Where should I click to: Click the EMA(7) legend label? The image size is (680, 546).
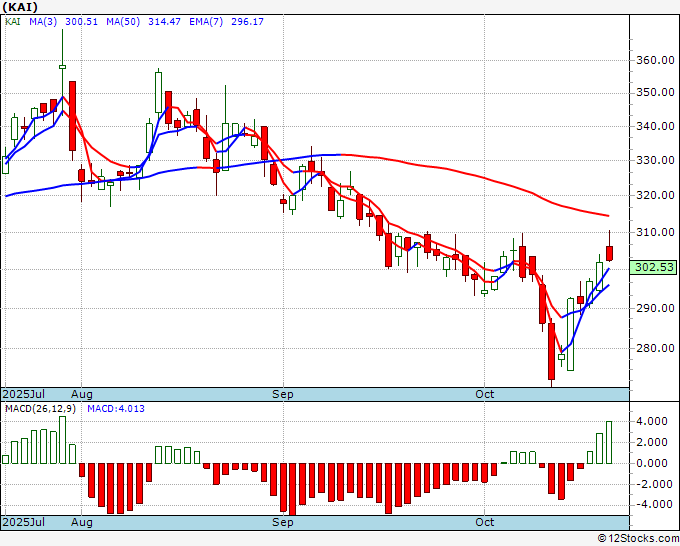206,22
